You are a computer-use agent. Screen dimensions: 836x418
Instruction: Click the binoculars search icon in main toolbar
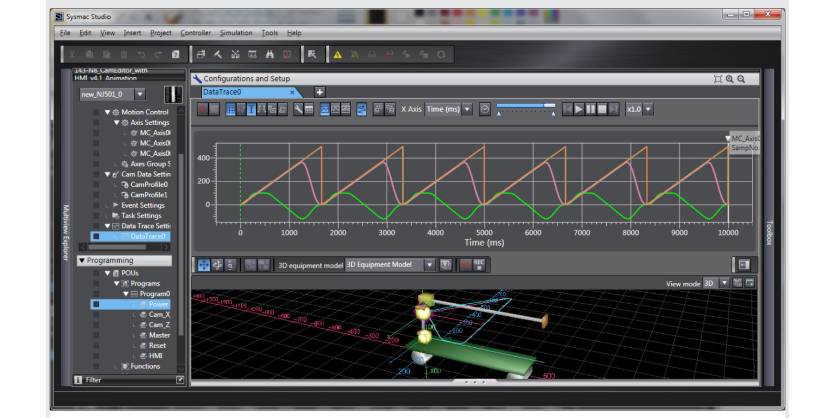270,54
